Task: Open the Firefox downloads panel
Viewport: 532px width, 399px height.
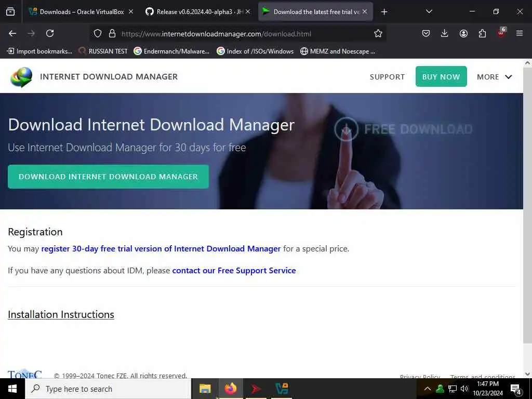Action: click(445, 33)
